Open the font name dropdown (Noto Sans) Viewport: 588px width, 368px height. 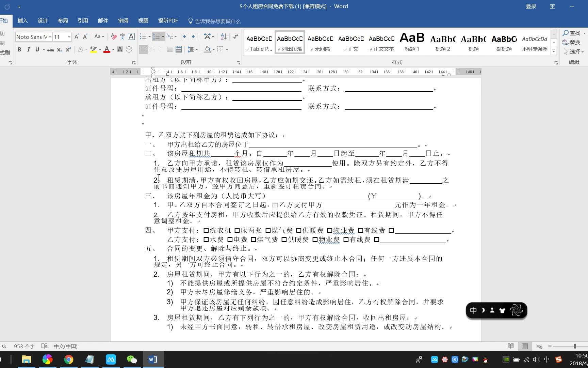[x=50, y=37]
